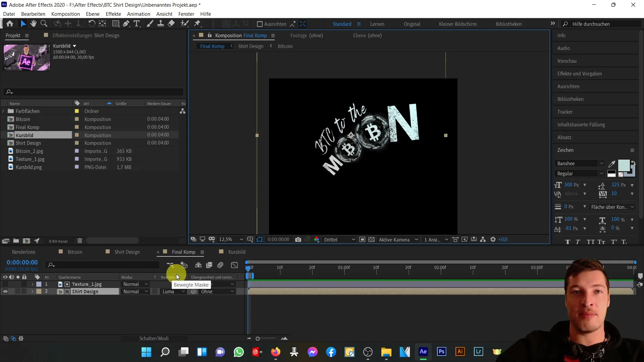Expand the Bitcoin composition in project panel
Screen dimensions: 644x362
coord(4,119)
